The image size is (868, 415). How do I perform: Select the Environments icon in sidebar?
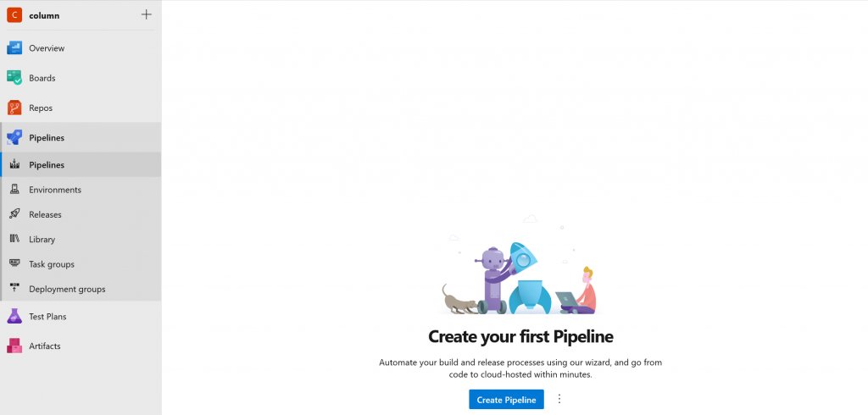(15, 189)
